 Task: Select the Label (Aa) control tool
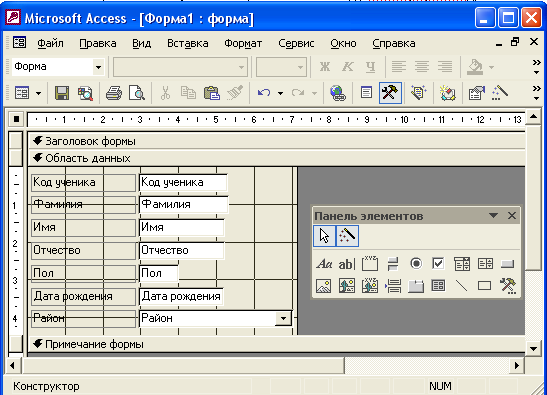click(x=324, y=264)
